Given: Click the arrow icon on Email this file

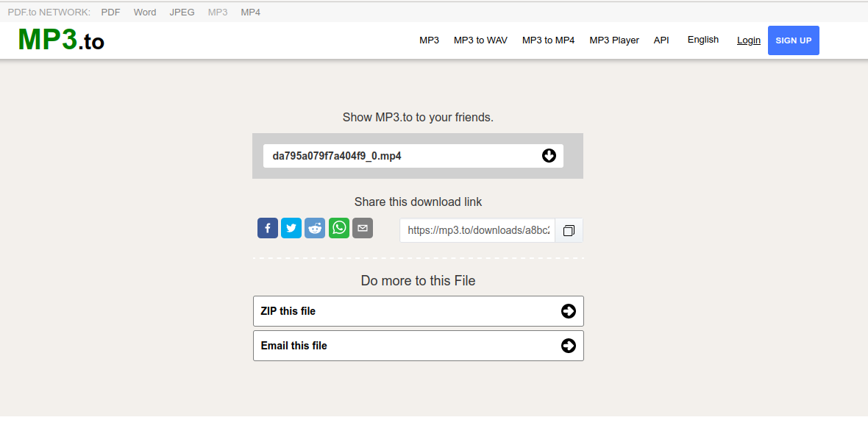Looking at the screenshot, I should [x=569, y=346].
